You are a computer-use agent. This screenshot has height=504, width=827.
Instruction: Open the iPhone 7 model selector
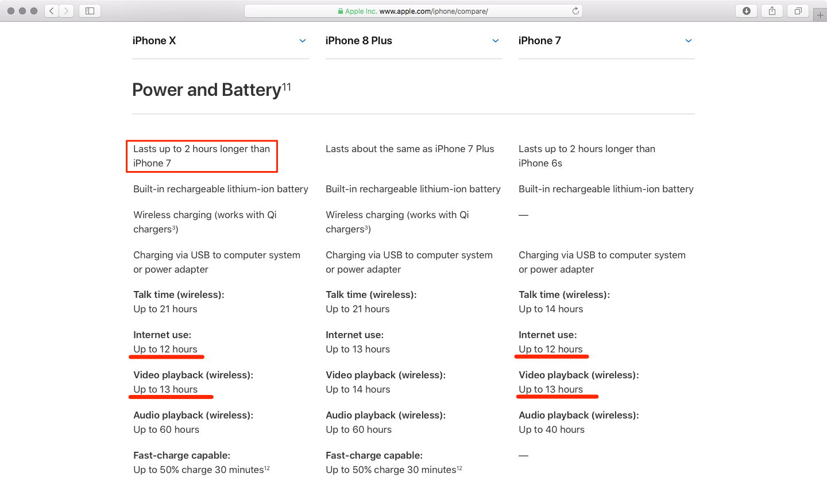688,41
